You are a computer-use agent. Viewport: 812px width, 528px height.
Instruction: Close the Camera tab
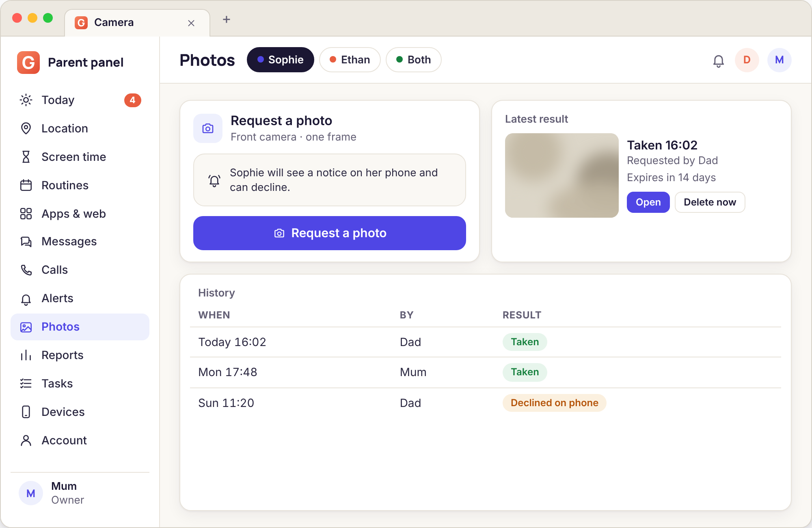[x=191, y=23]
